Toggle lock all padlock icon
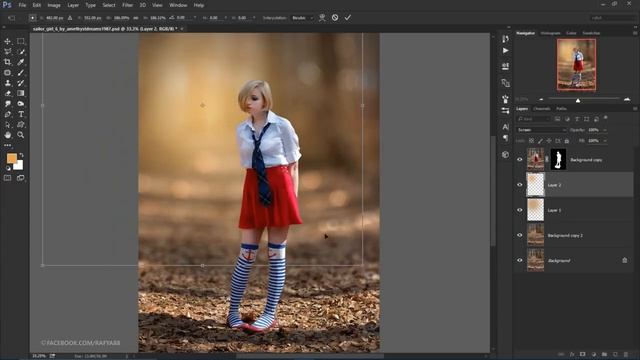 click(x=567, y=141)
